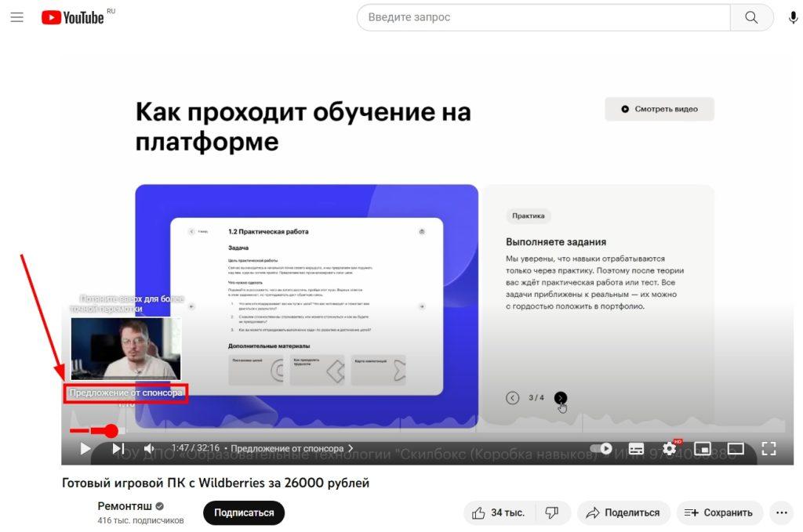The height and width of the screenshot is (532, 803).
Task: Mute the video volume
Action: click(x=149, y=448)
